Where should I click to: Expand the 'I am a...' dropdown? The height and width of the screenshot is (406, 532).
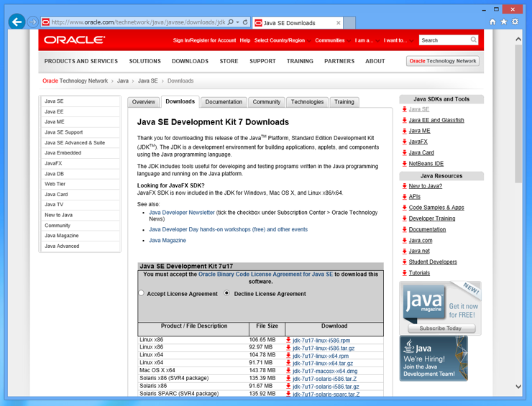pos(367,40)
